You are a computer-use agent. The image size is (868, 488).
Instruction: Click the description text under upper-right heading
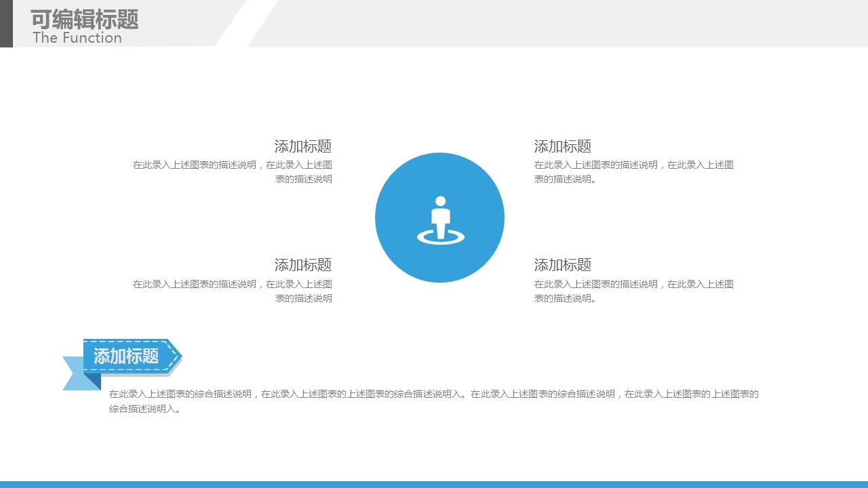(633, 172)
